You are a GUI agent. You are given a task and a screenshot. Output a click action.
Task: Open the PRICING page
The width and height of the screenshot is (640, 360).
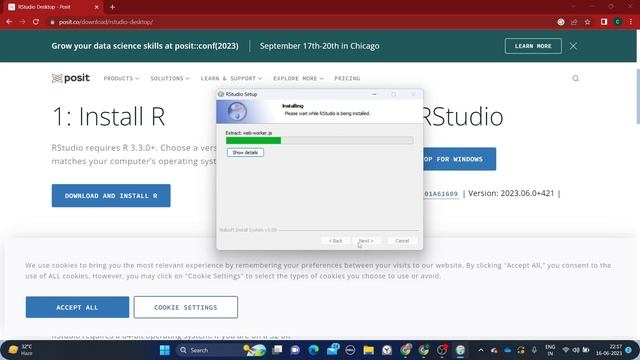pos(347,78)
